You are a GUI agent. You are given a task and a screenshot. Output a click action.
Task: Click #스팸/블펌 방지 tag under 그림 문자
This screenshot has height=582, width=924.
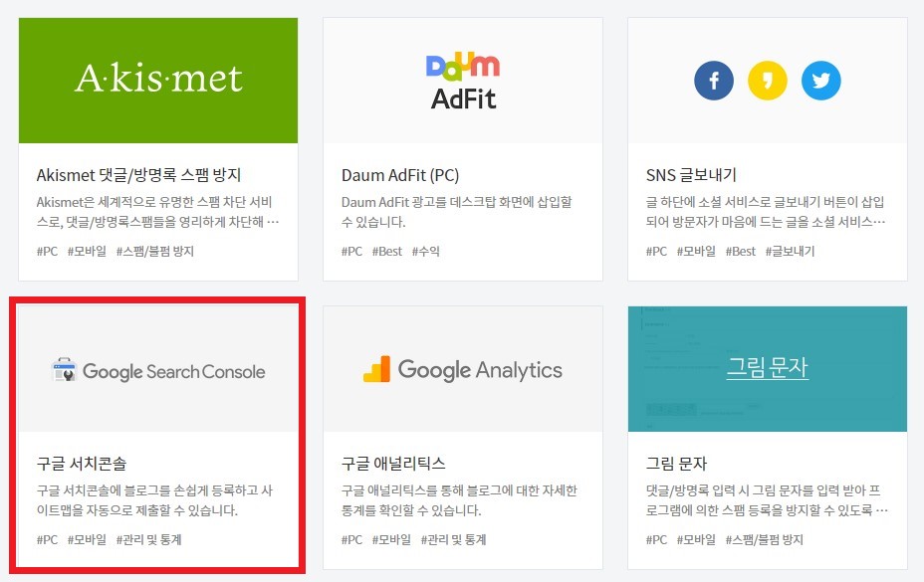coord(765,539)
